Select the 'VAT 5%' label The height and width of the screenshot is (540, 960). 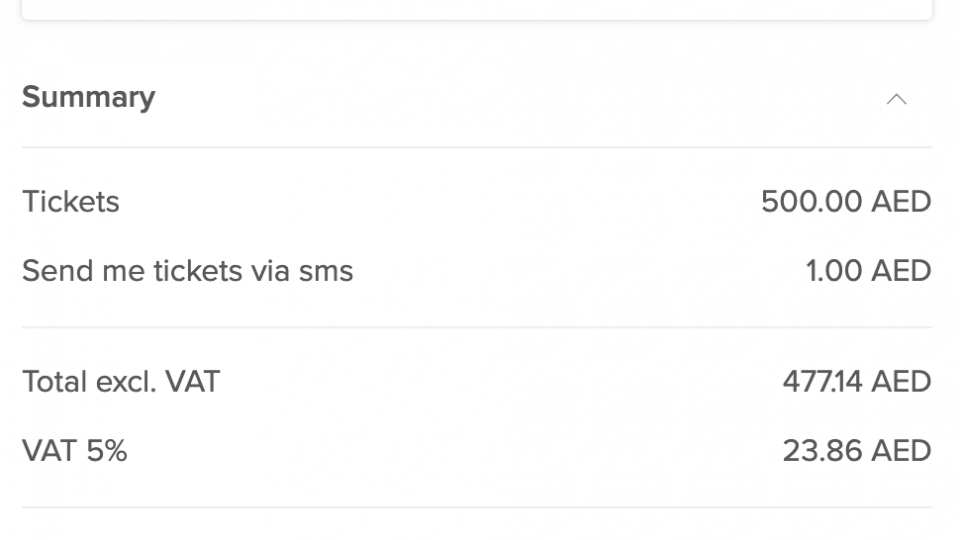[74, 451]
